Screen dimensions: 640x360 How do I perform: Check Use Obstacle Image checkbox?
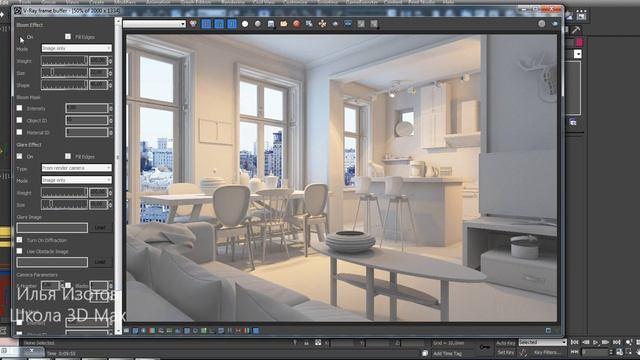[19, 251]
